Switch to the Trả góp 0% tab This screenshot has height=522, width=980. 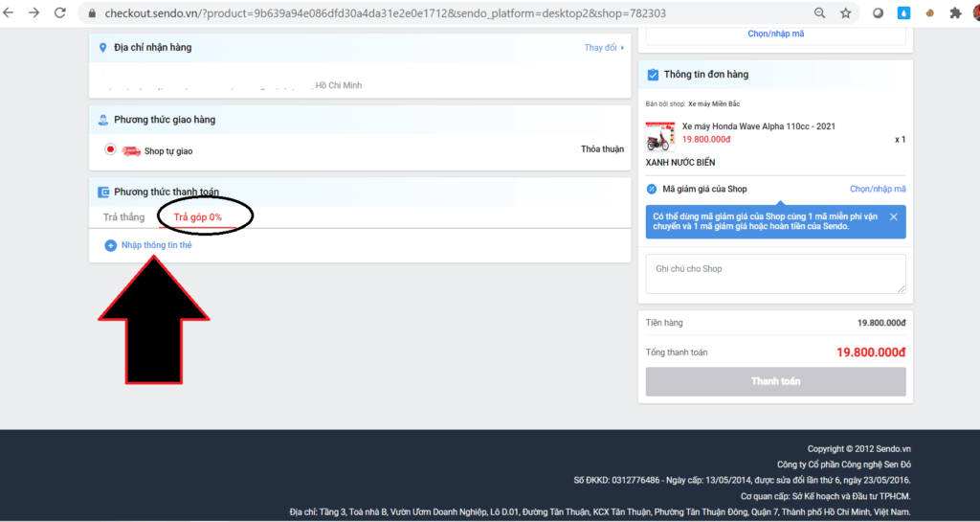click(197, 216)
